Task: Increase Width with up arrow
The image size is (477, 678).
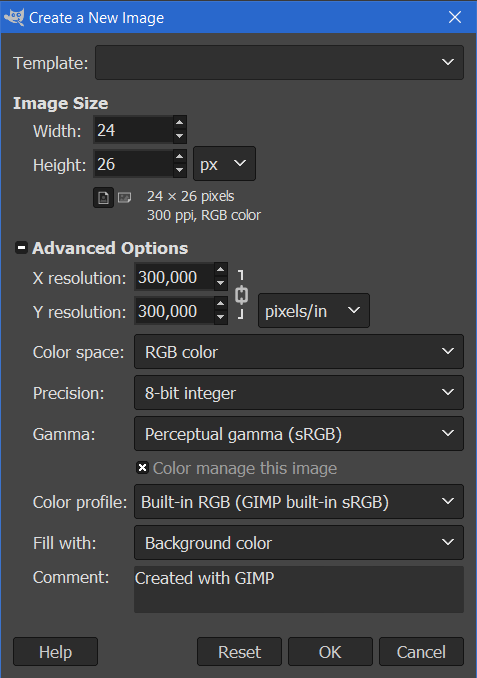Action: click(x=179, y=122)
